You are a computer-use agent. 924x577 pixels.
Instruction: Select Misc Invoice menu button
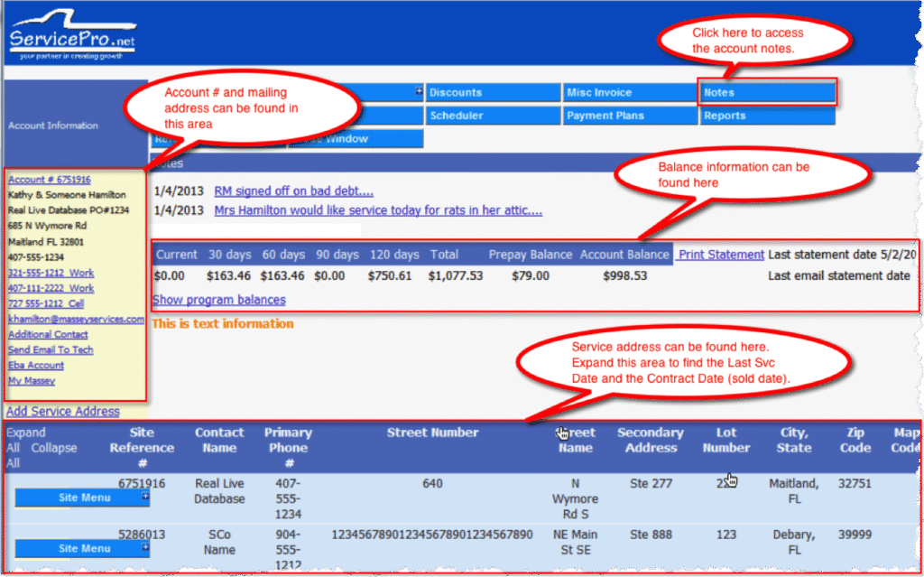(x=629, y=92)
